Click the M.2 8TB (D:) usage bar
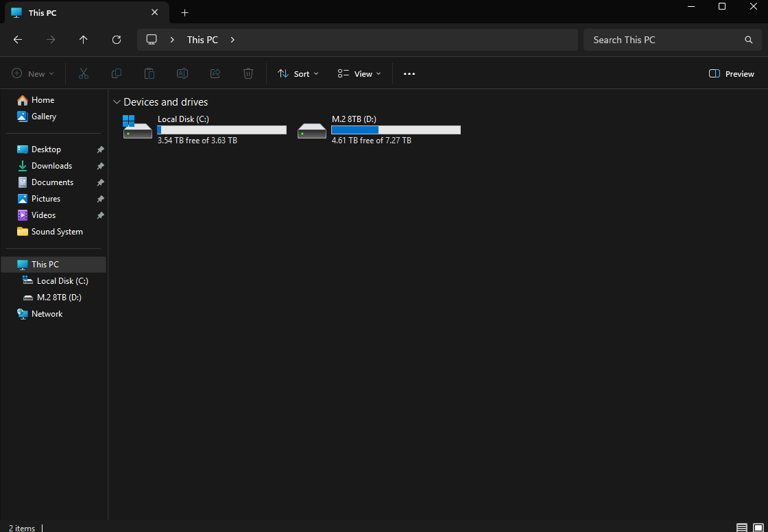768x532 pixels. pyautogui.click(x=396, y=130)
